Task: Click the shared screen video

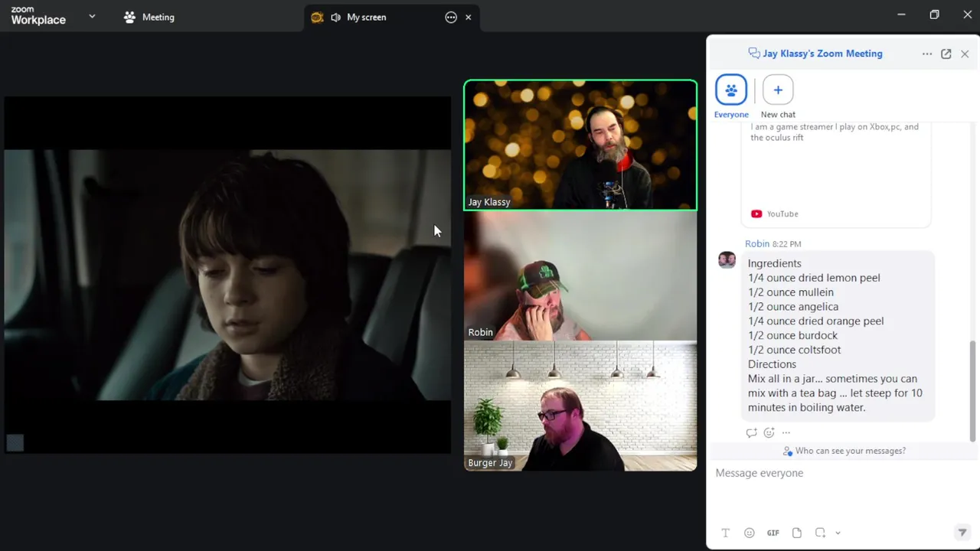Action: click(x=227, y=275)
